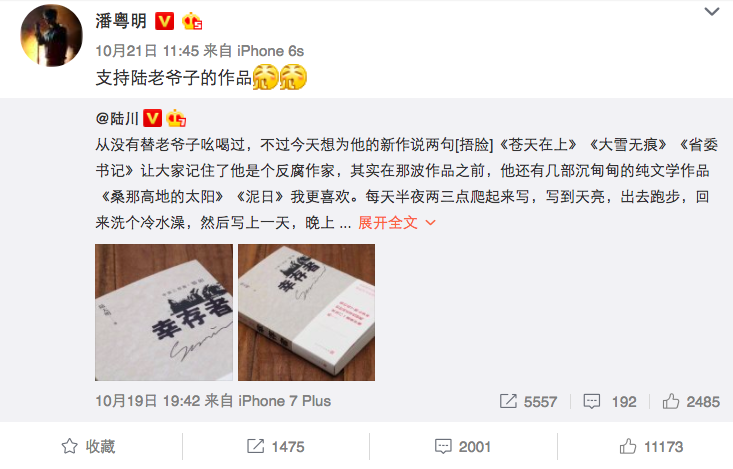This screenshot has height=469, width=733.
Task: Toggle 收藏 favorite star
Action: (88, 446)
